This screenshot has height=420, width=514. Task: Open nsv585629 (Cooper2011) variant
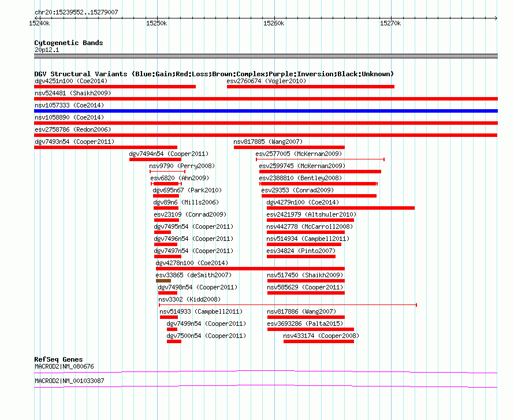tap(305, 287)
